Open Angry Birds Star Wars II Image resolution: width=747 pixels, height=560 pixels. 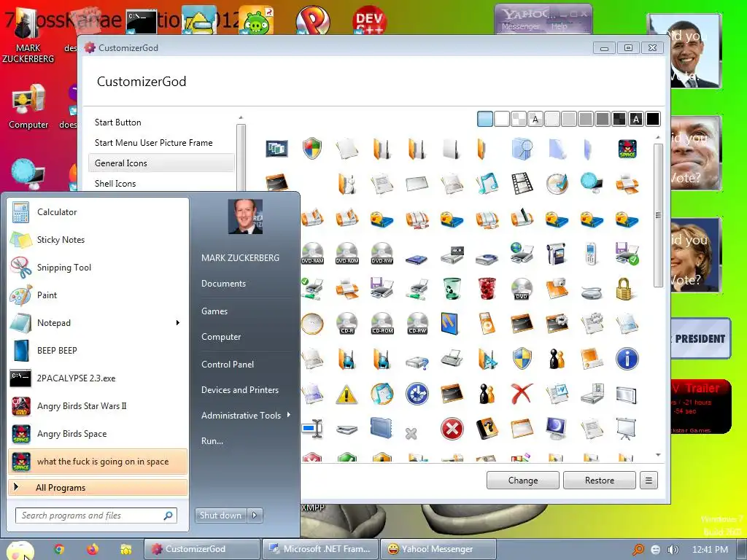[98, 405]
